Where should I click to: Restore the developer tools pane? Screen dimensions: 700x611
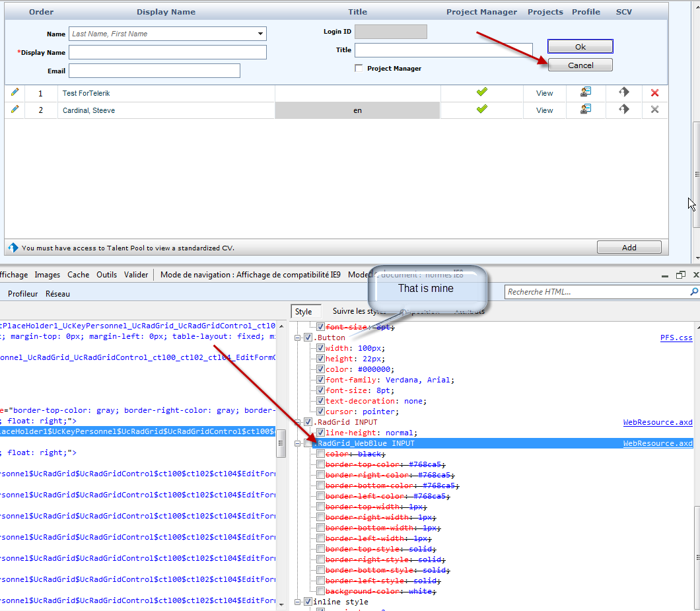coord(680,275)
